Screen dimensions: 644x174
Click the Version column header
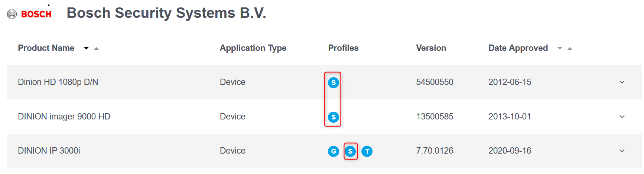pos(431,48)
